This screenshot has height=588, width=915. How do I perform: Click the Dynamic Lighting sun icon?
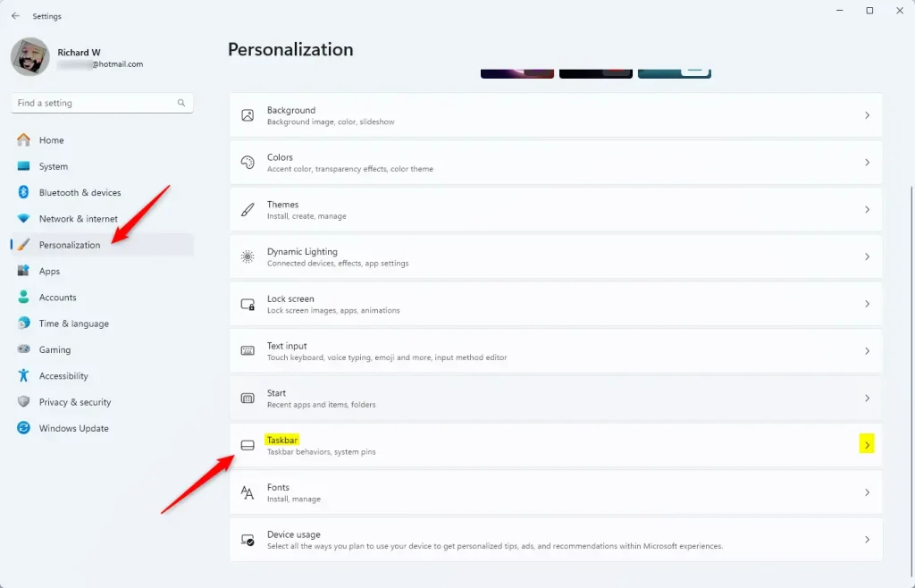click(248, 257)
